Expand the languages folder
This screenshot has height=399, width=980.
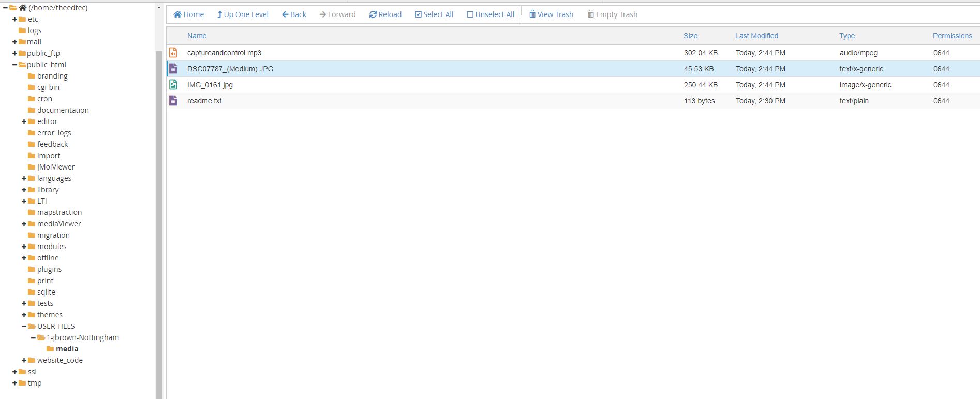click(x=24, y=178)
